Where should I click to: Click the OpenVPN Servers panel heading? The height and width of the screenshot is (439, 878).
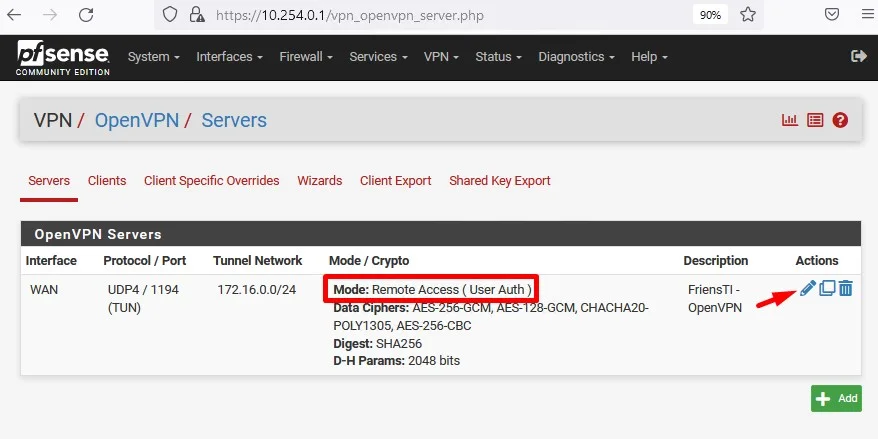tap(441, 233)
